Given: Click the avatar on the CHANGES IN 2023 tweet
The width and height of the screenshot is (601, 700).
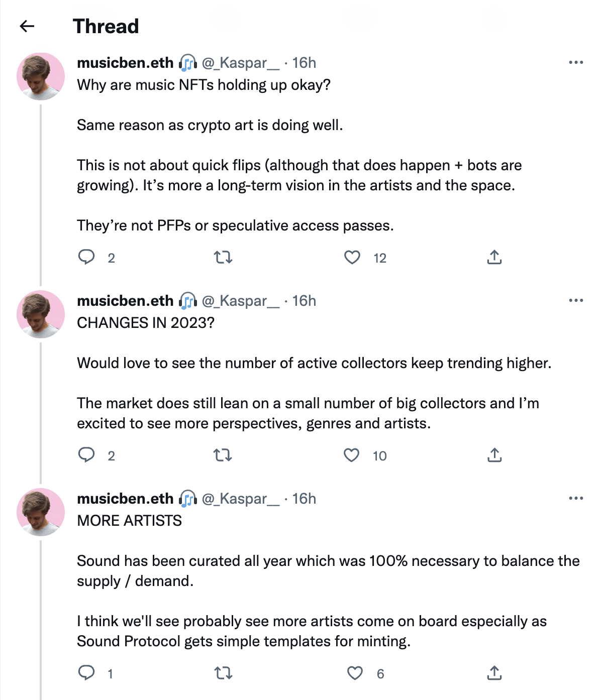Looking at the screenshot, I should [41, 314].
